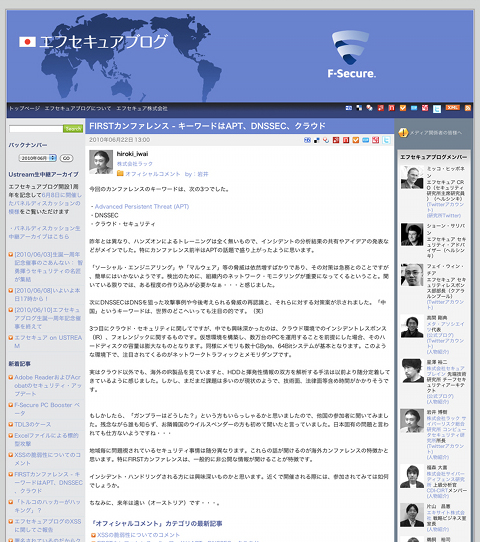Image resolution: width=480 pixels, height=542 pixels.
Task: Open the オフィシャルコメント category link
Action: click(x=152, y=174)
